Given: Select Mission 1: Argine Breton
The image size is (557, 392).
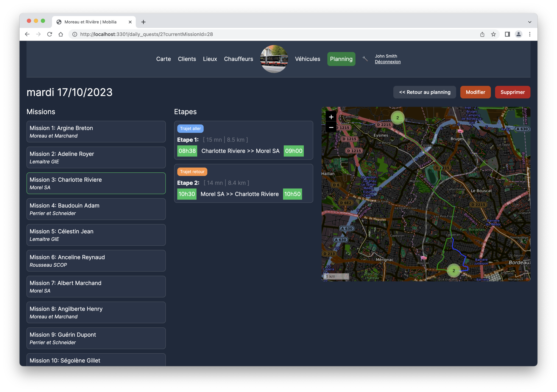Looking at the screenshot, I should [96, 132].
